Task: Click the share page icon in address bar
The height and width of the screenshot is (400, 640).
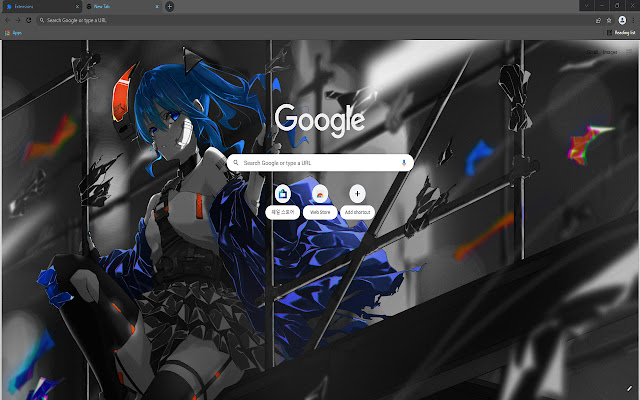Action: [598, 20]
